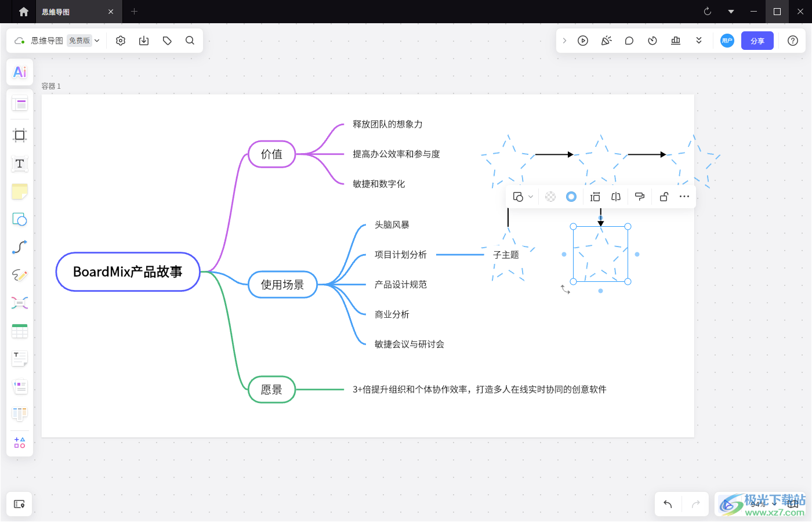Select the 头脑风暴 subtopic
Screen dimensions: 812x522
tap(392, 225)
